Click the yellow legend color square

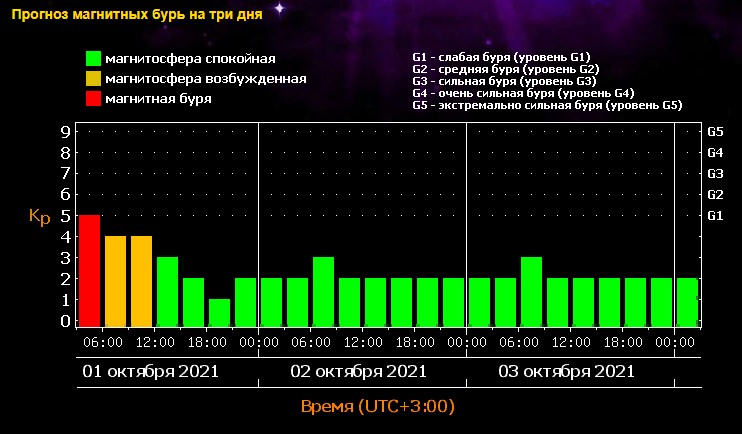click(92, 79)
